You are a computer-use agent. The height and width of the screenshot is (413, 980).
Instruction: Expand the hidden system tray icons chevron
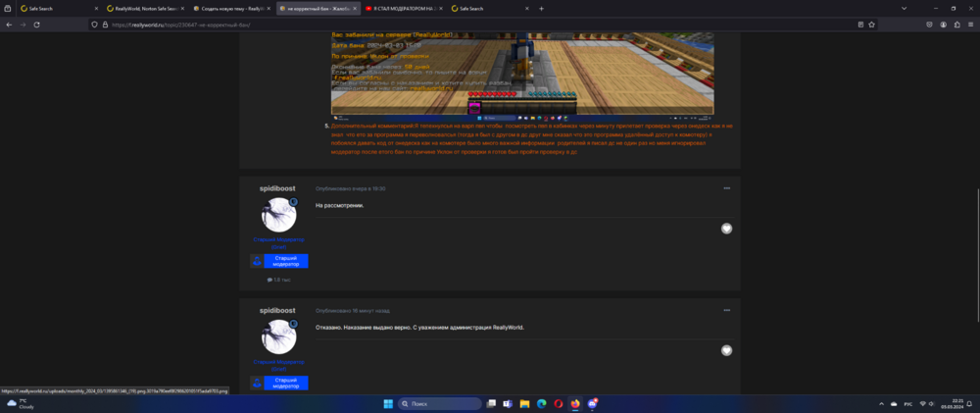click(882, 403)
